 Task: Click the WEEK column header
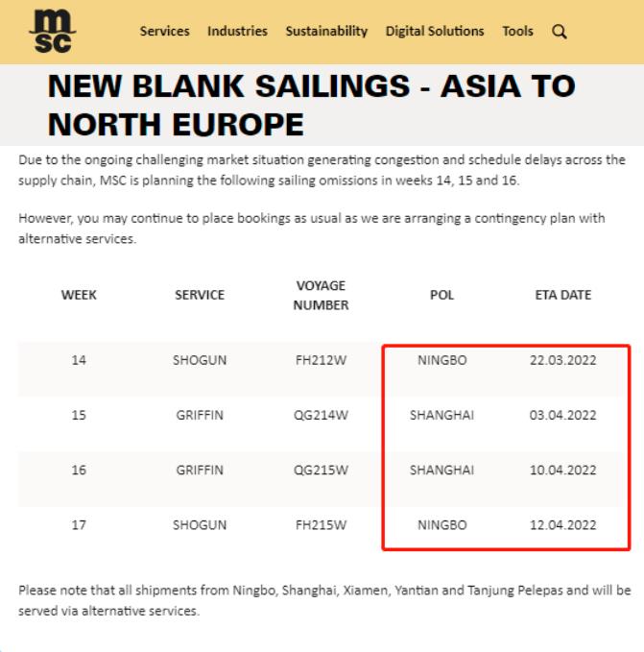79,296
